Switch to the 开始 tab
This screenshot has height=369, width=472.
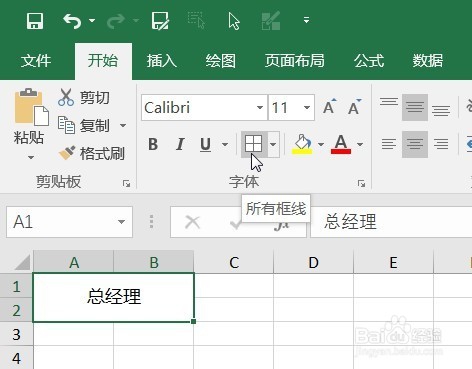coord(103,61)
